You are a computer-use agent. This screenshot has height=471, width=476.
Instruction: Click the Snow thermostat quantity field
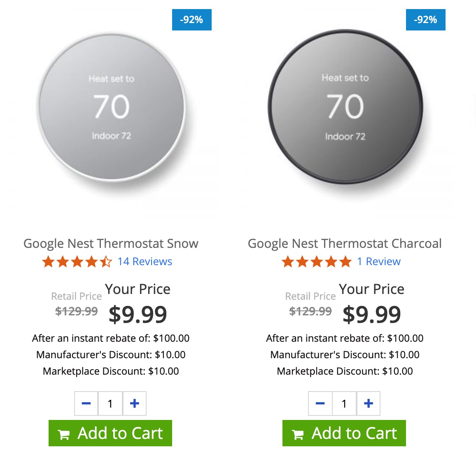[x=110, y=403]
